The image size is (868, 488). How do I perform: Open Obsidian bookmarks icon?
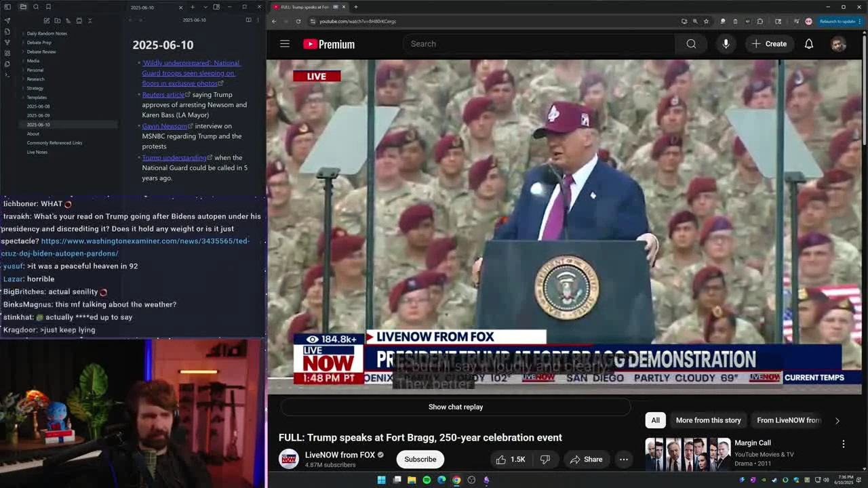point(49,7)
